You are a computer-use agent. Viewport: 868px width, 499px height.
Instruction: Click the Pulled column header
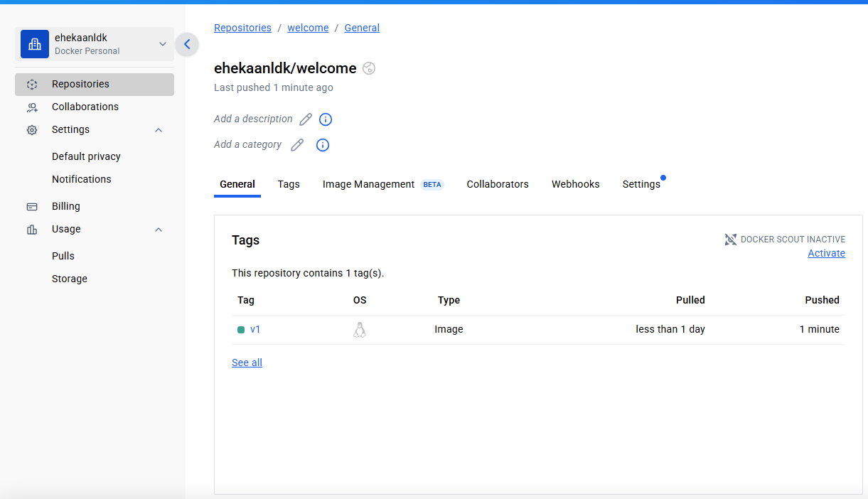point(690,300)
